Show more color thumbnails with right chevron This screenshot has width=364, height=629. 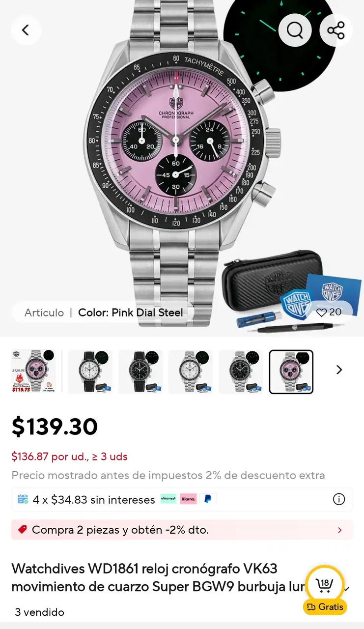click(x=339, y=370)
